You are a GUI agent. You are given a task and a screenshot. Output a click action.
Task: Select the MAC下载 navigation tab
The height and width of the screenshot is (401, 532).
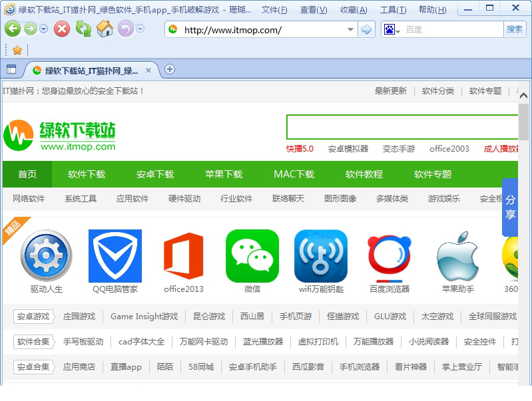click(294, 174)
